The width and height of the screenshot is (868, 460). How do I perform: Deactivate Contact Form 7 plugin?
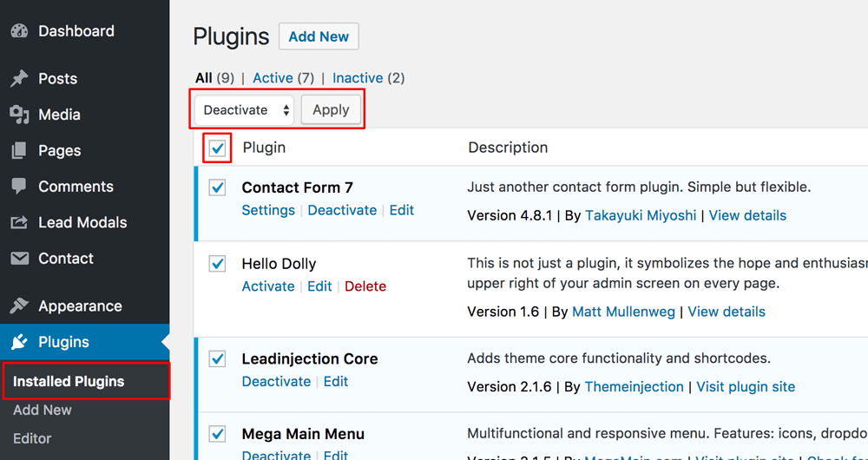(x=342, y=210)
